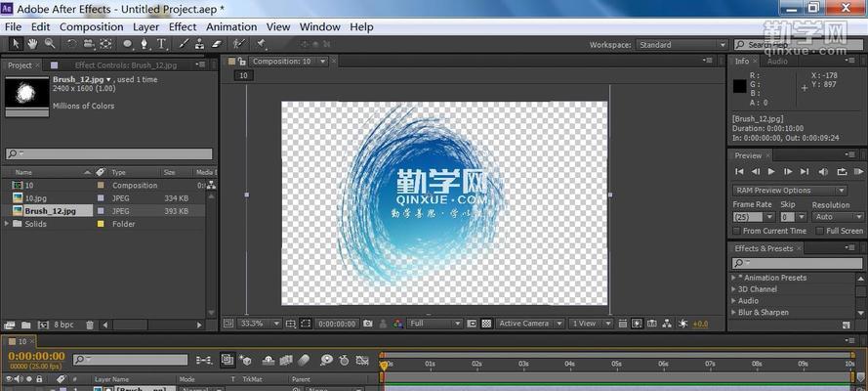Open the 1 View layout dropdown
Image resolution: width=868 pixels, height=391 pixels.
[591, 324]
